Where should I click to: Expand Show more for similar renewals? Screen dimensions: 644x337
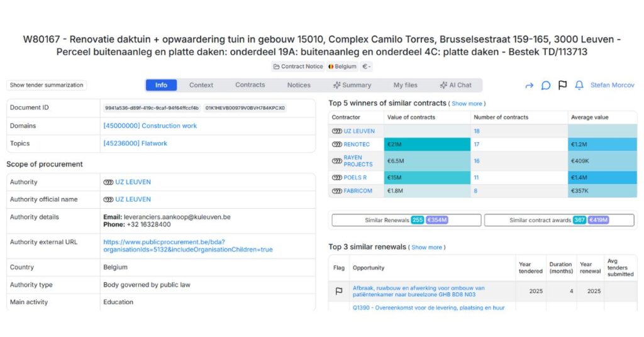tap(427, 248)
